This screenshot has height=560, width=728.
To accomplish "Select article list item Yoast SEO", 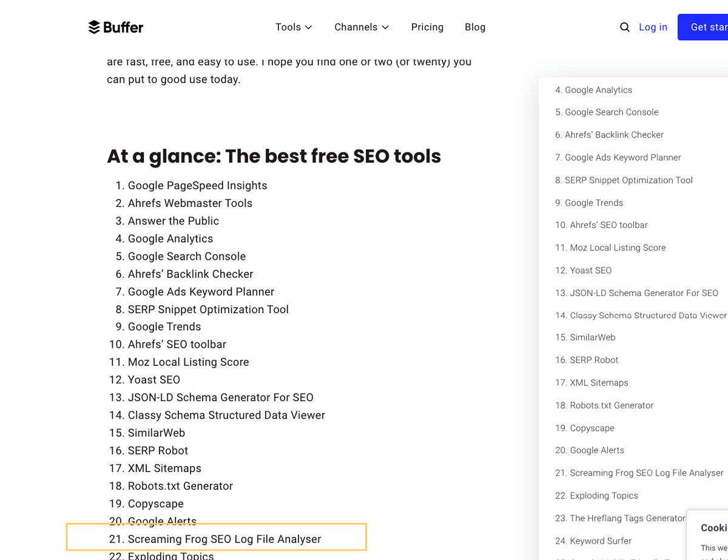I will coord(154,380).
